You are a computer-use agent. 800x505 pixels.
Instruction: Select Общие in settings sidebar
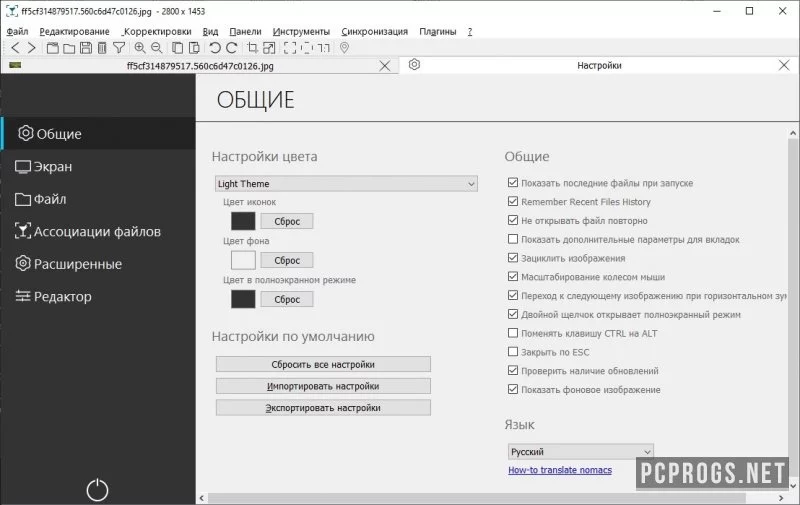[x=98, y=134]
